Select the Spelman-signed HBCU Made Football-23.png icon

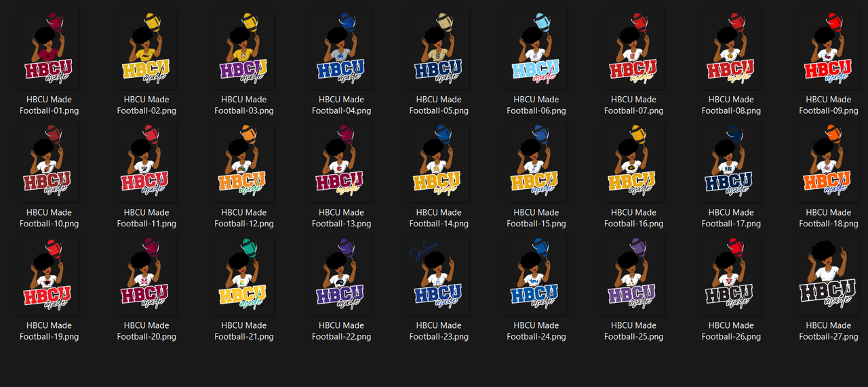(x=439, y=275)
